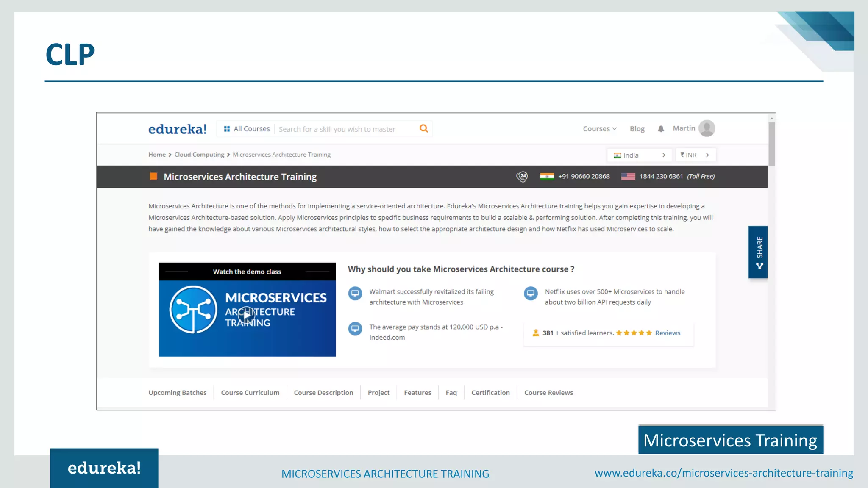Image resolution: width=868 pixels, height=488 pixels.
Task: Switch to Course Reviews tab
Action: (548, 393)
